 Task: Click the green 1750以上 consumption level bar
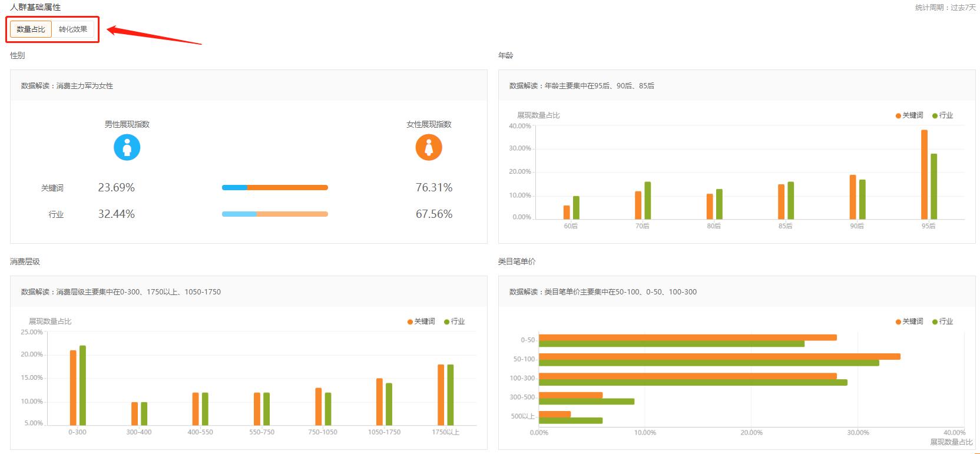[451, 395]
